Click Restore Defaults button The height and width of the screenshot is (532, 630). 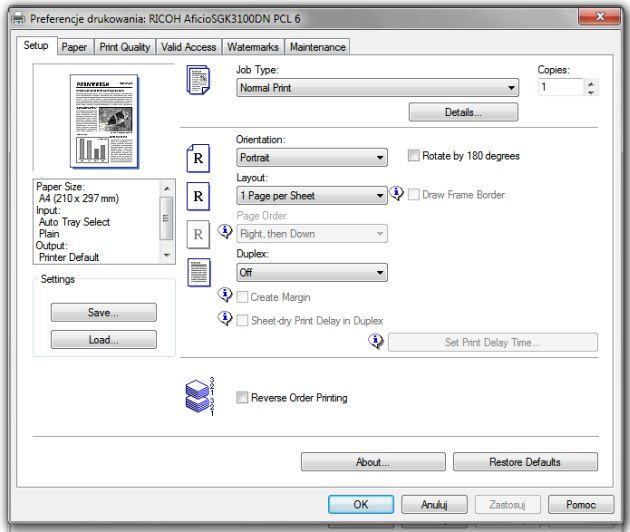click(525, 462)
